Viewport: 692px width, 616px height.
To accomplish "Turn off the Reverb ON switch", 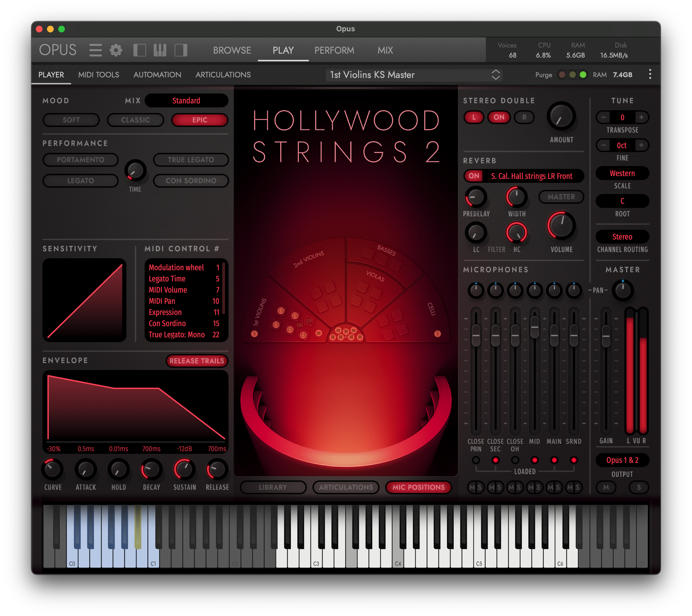I will tap(474, 176).
